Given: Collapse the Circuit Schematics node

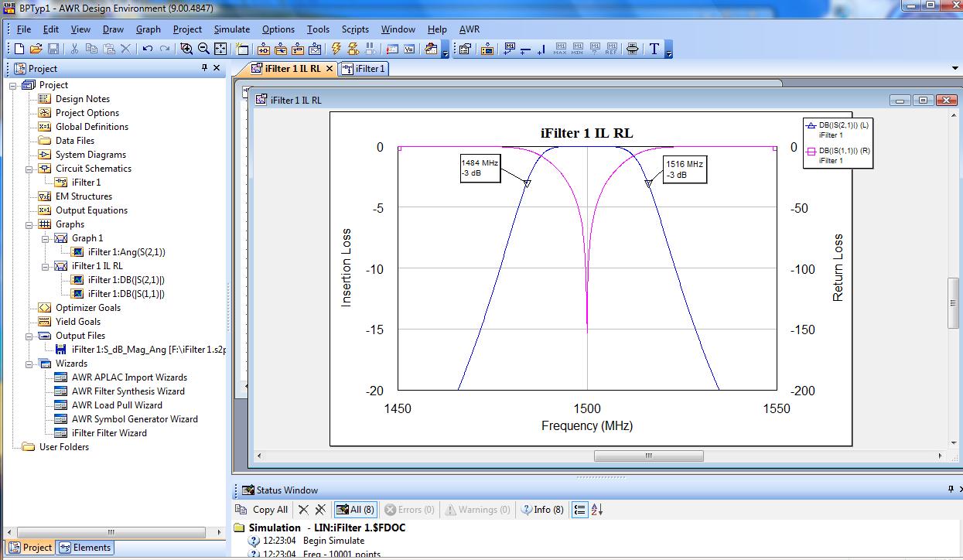Looking at the screenshot, I should pyautogui.click(x=29, y=169).
